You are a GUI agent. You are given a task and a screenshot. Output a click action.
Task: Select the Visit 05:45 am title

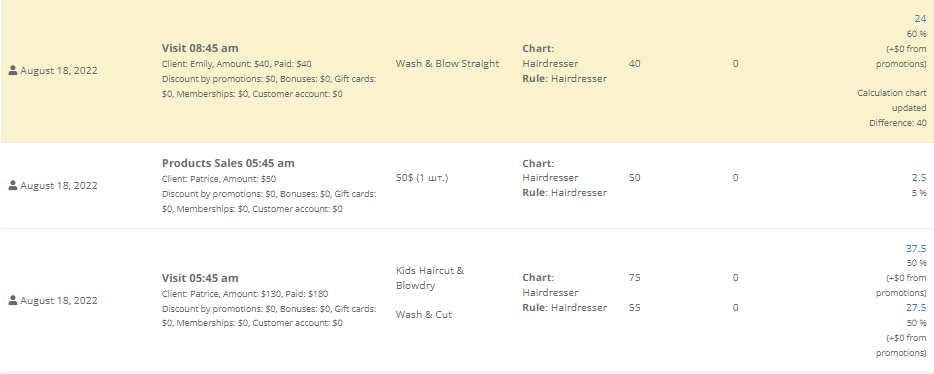click(200, 278)
